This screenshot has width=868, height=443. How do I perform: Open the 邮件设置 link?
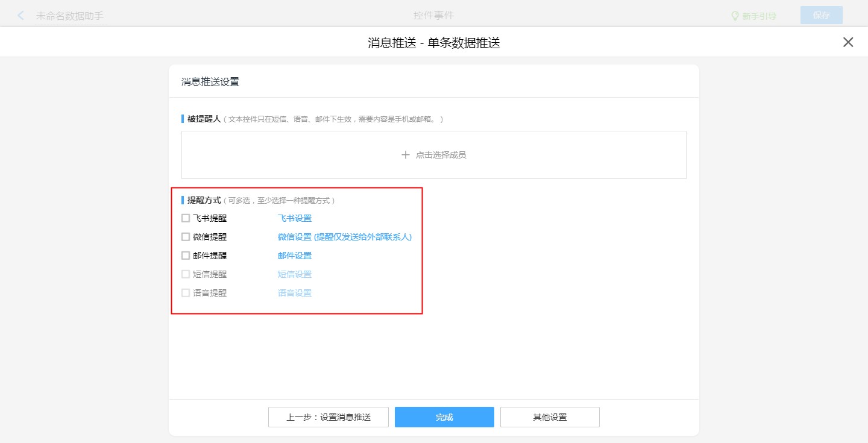point(295,256)
